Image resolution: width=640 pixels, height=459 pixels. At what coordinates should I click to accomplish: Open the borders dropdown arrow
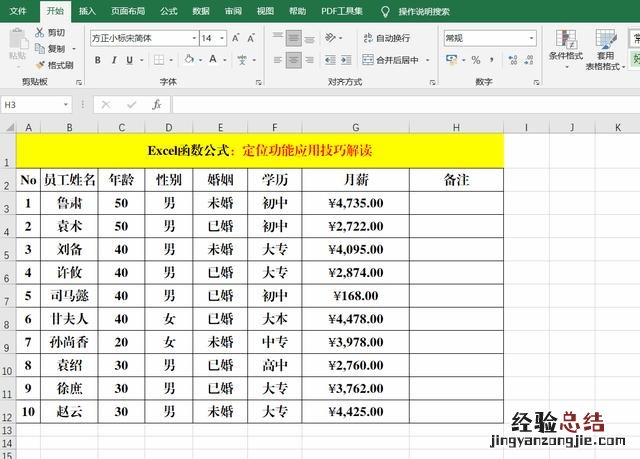click(171, 60)
